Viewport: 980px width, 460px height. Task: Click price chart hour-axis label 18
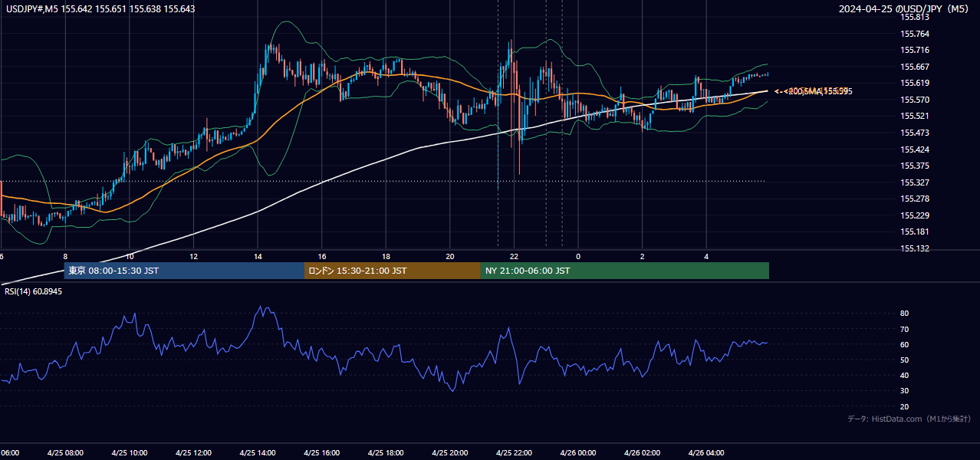pos(386,256)
